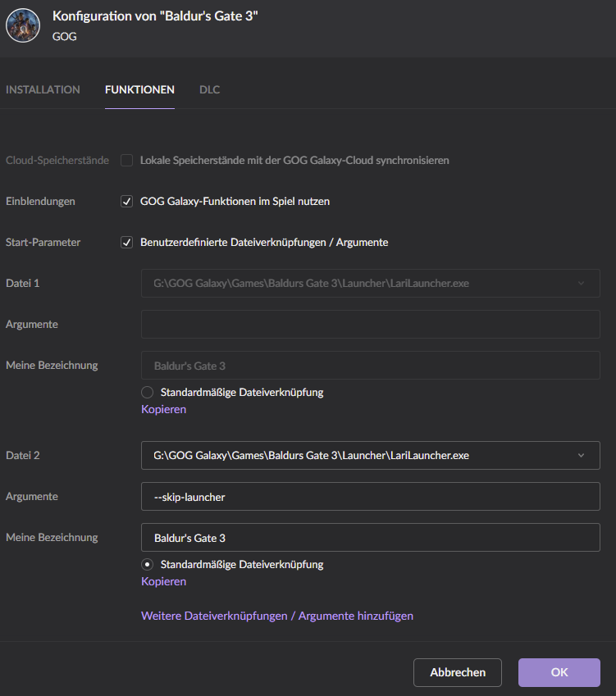Click Kopieren link under Datei 1
Image resolution: width=616 pixels, height=696 pixels.
point(163,409)
